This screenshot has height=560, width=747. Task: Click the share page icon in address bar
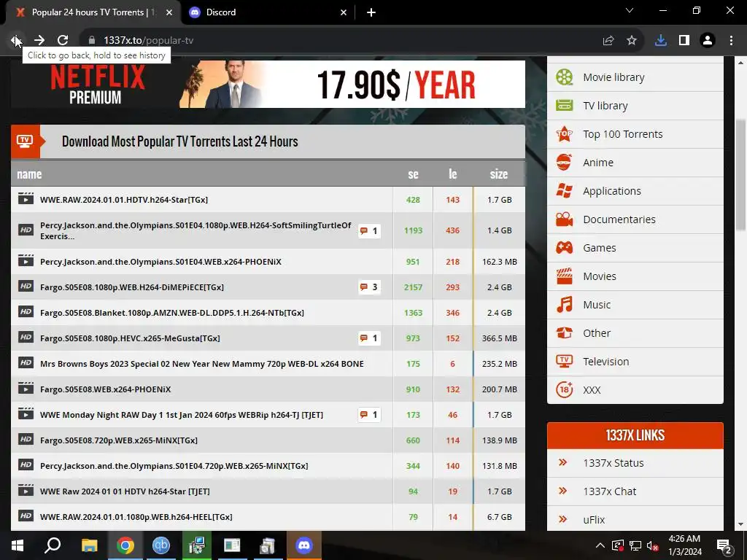[608, 41]
